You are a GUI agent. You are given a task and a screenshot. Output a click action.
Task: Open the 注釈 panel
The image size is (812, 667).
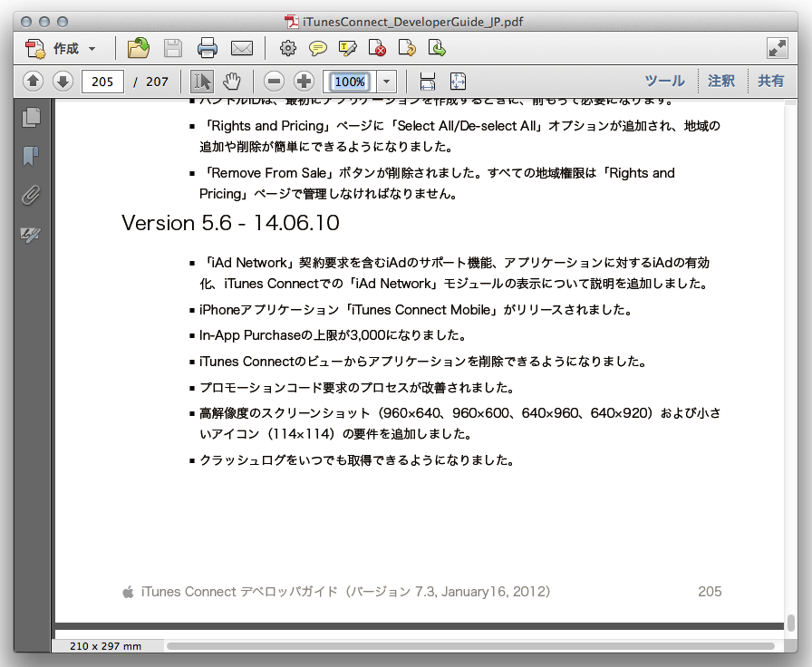(x=721, y=82)
